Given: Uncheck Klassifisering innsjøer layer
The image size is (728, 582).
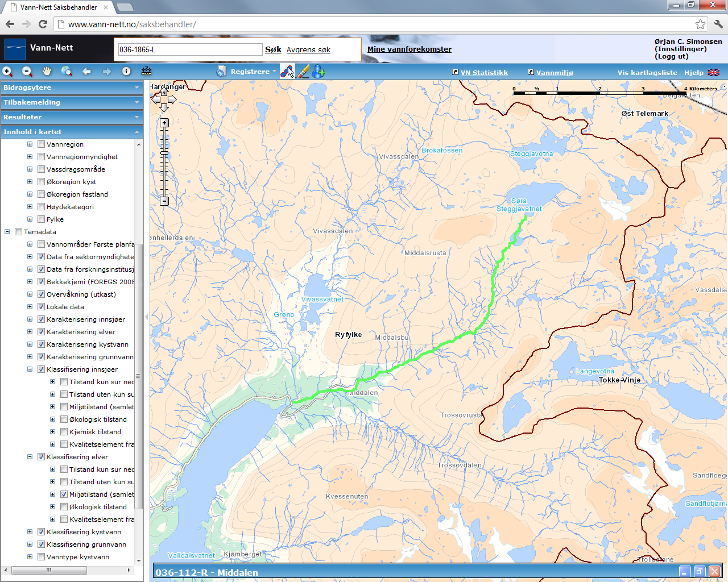Looking at the screenshot, I should coord(41,369).
